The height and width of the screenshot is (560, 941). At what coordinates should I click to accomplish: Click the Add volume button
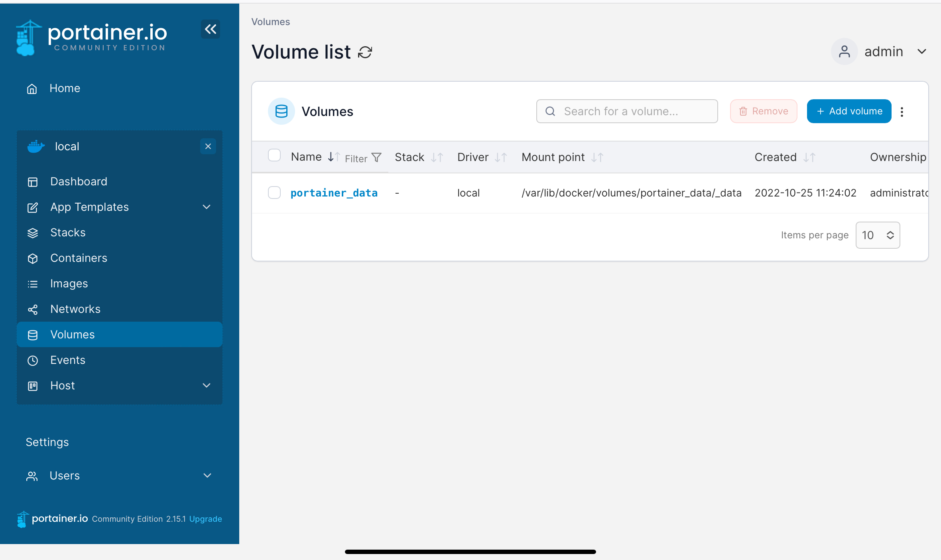click(849, 111)
